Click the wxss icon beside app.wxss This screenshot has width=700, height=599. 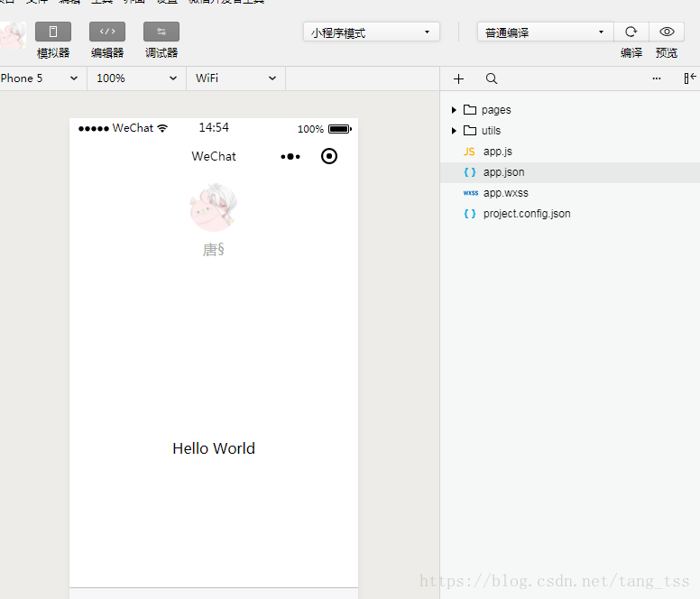tap(471, 193)
